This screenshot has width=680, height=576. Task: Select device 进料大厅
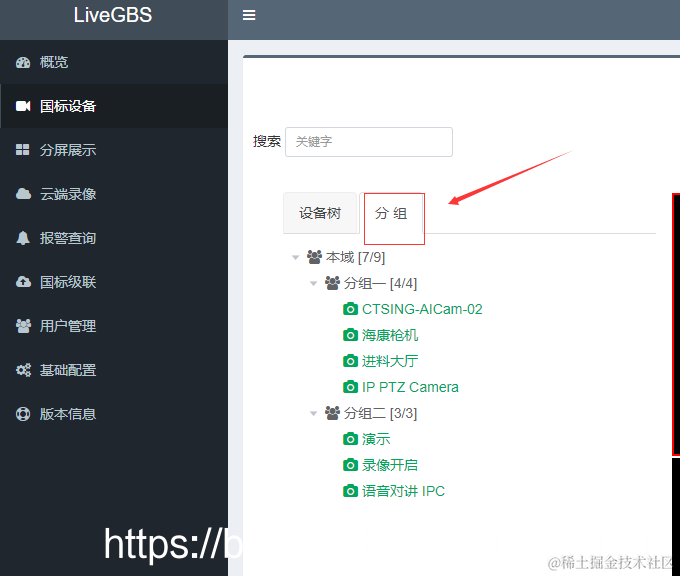pos(390,361)
